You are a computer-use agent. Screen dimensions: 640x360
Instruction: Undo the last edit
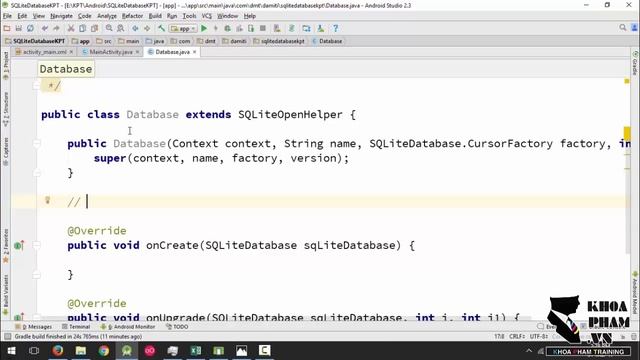coord(45,28)
